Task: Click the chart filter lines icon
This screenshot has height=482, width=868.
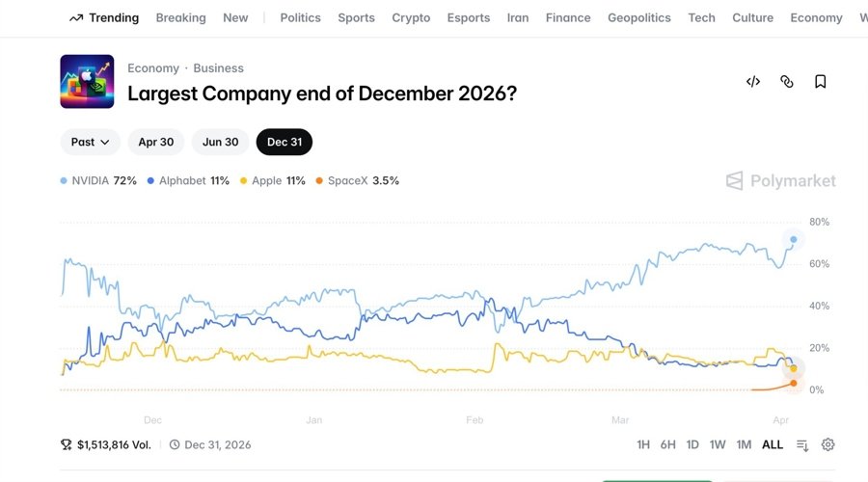Action: click(x=802, y=444)
